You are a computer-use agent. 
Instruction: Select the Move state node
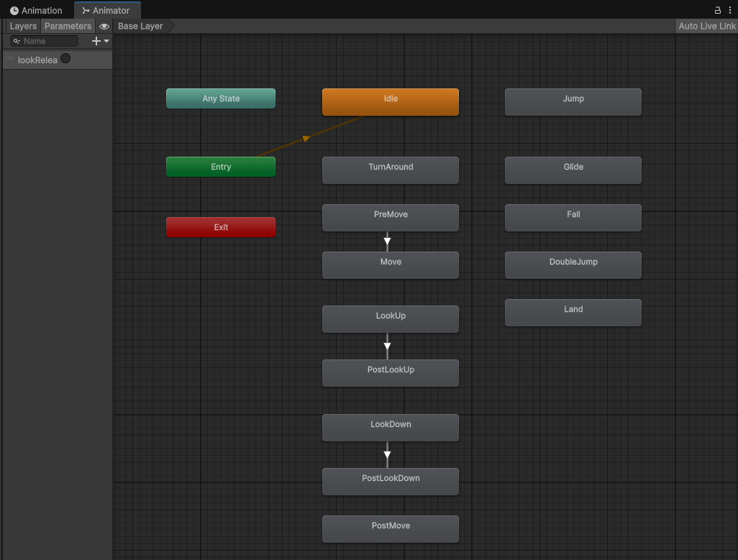(x=390, y=265)
